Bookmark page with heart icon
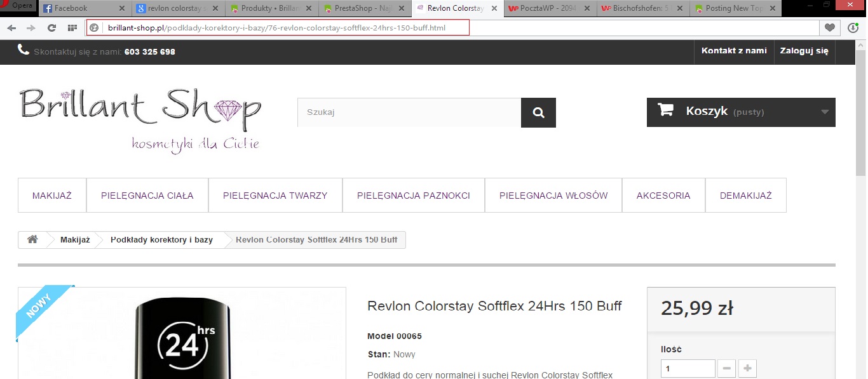The image size is (868, 379). coord(830,28)
